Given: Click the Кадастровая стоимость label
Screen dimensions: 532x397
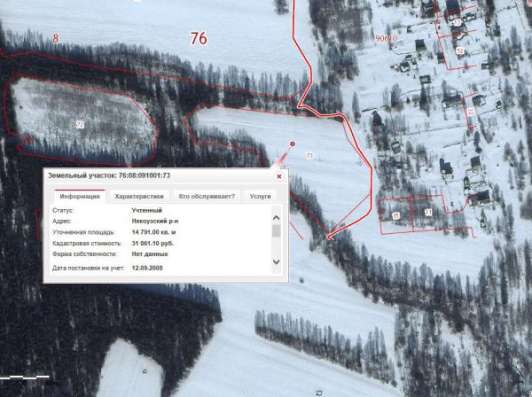Looking at the screenshot, I should [87, 243].
